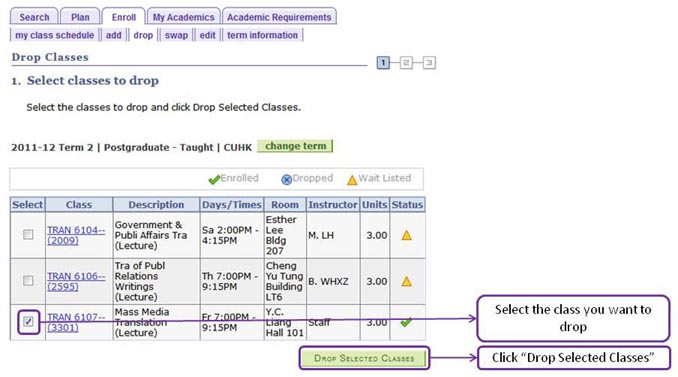Click the blue Dropped legend icon
678x377 pixels.
pyautogui.click(x=286, y=179)
